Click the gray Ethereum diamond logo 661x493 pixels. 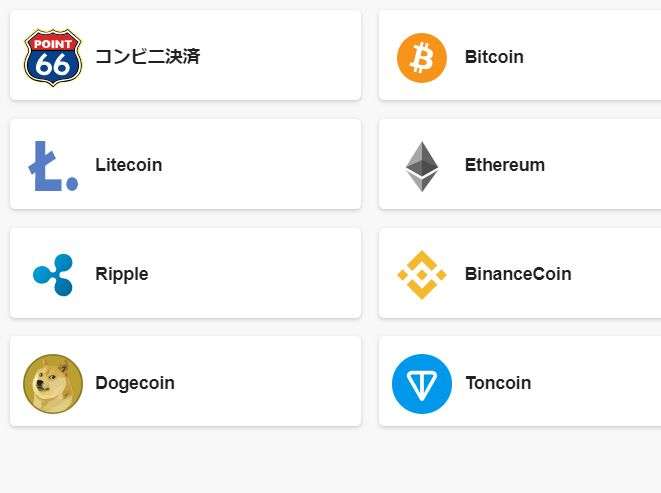click(422, 166)
